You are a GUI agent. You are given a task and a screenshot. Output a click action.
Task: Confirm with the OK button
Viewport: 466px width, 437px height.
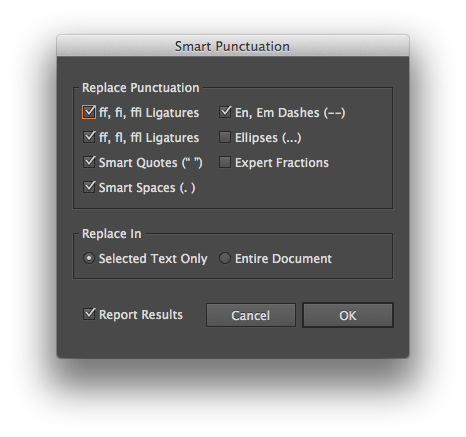(348, 315)
